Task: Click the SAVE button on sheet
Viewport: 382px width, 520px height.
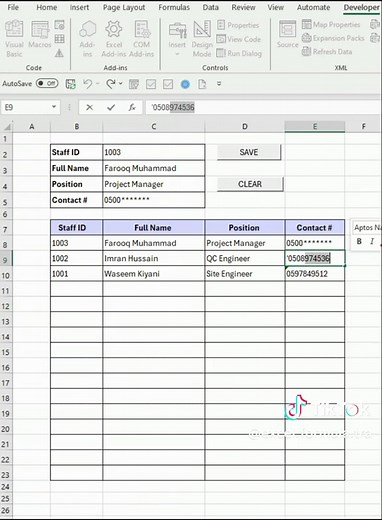Action: point(249,152)
